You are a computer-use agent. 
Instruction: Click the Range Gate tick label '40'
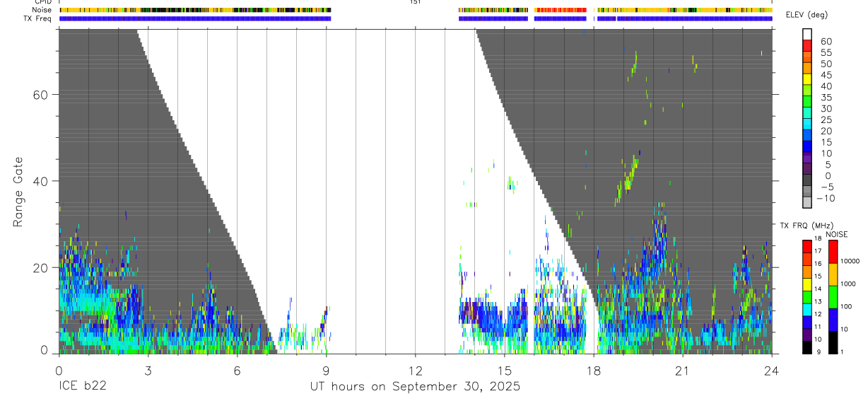[40, 182]
